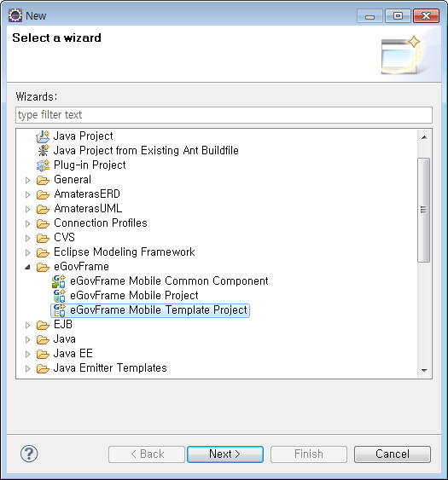
Task: Click the scroll down arrow in wizard list
Action: tap(424, 370)
